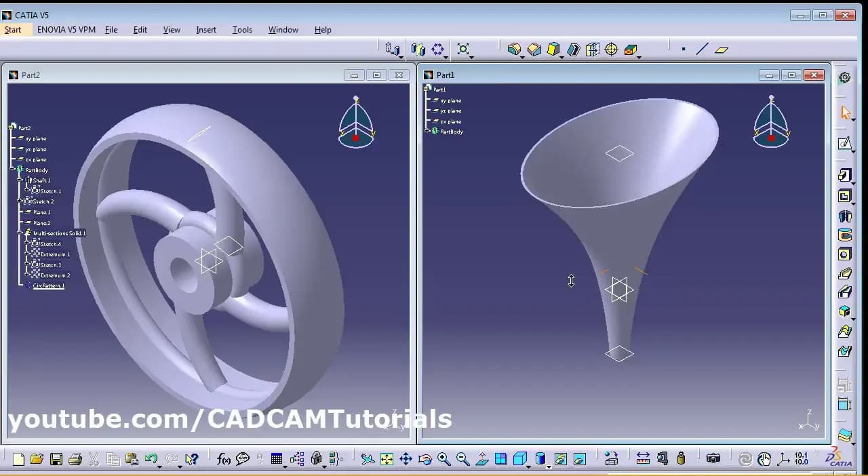Screen dimensions: 868x476
Task: Click the Design Table icon
Action: click(277, 459)
